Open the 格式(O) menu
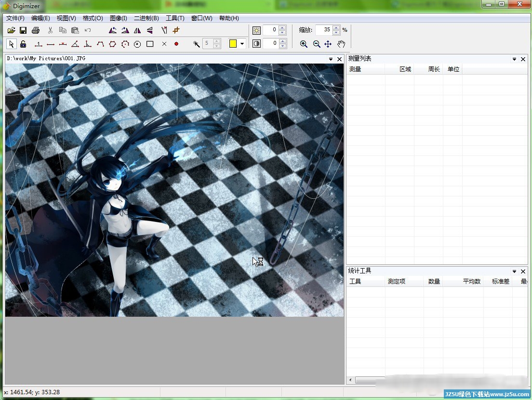532x400 pixels. coord(93,18)
